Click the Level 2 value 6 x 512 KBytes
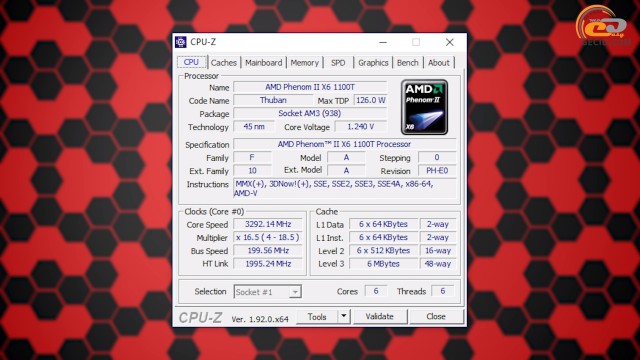This screenshot has width=640, height=360. point(383,250)
